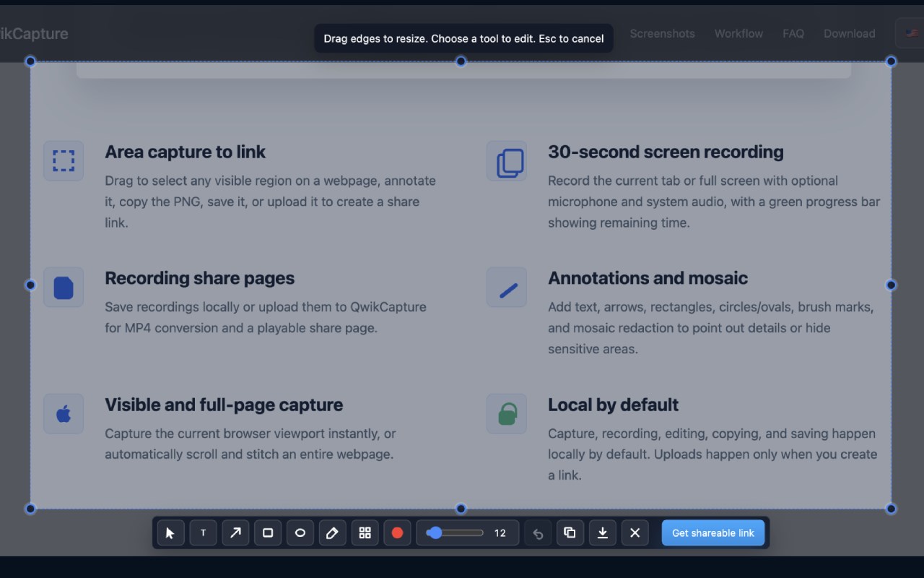Screen dimensions: 924x578
Task: Cancel the capture with the X button
Action: (635, 533)
